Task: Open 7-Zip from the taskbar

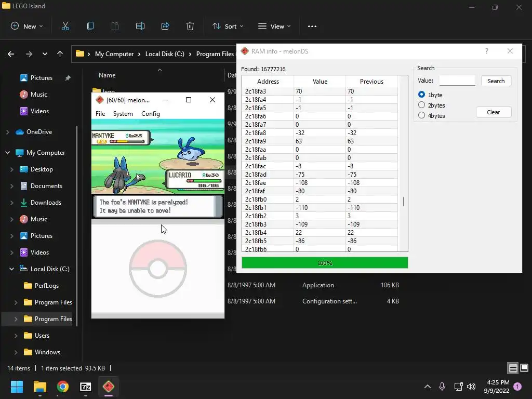Action: pyautogui.click(x=86, y=387)
